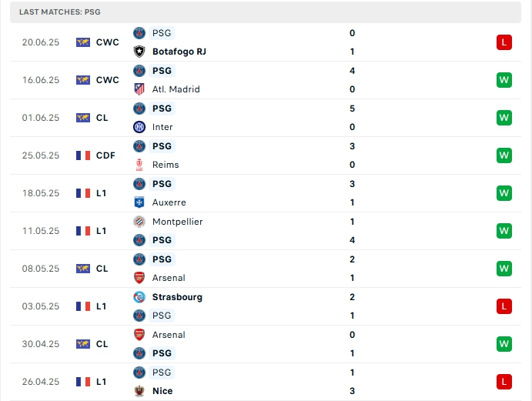Click the Strasbourg club crest icon
532x401 pixels.
click(x=139, y=297)
